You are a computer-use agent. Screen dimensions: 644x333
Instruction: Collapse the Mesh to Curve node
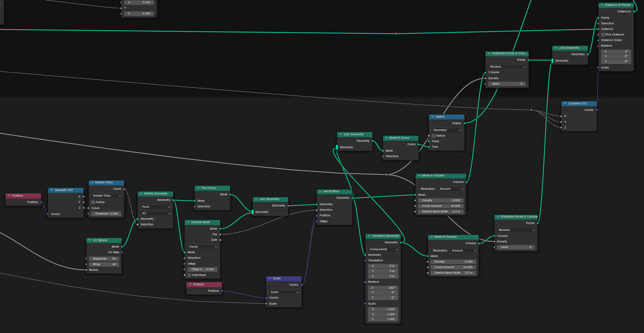(x=386, y=138)
